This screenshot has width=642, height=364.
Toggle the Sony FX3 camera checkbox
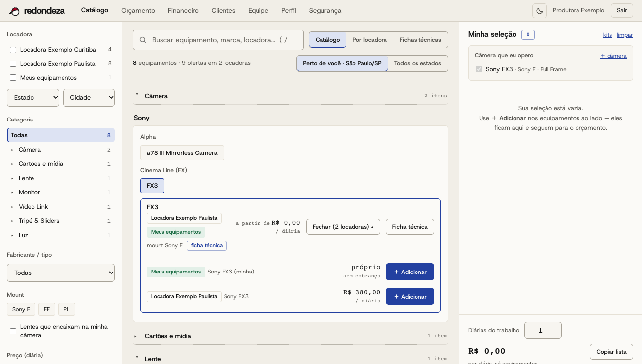(x=479, y=69)
